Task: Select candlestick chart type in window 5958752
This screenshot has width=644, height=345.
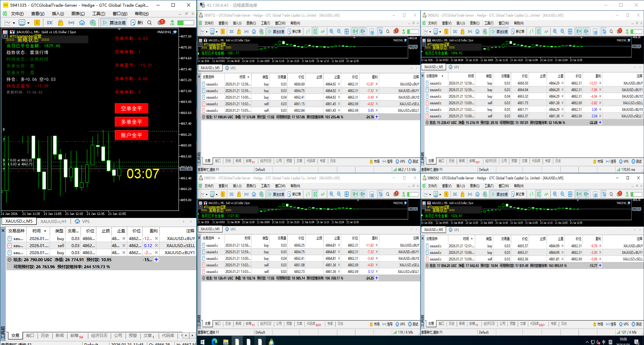Action: [315, 32]
